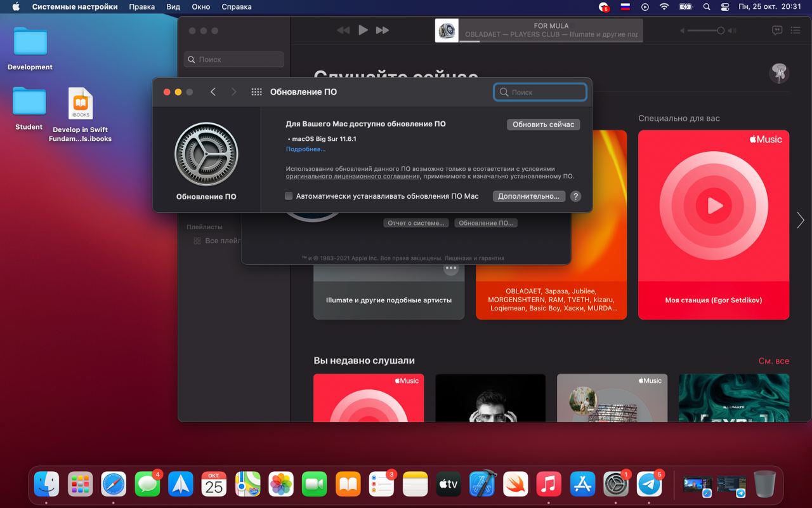Open Photos in the Dock

(281, 485)
